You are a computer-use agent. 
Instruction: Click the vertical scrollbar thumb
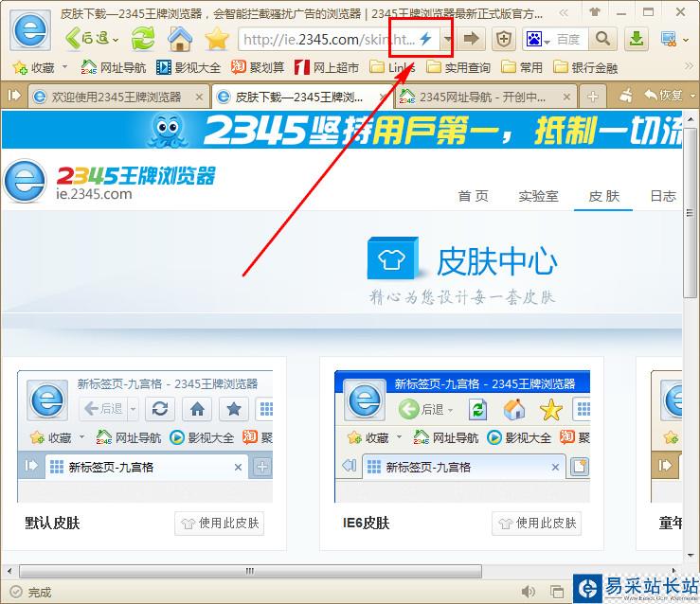pyautogui.click(x=690, y=212)
